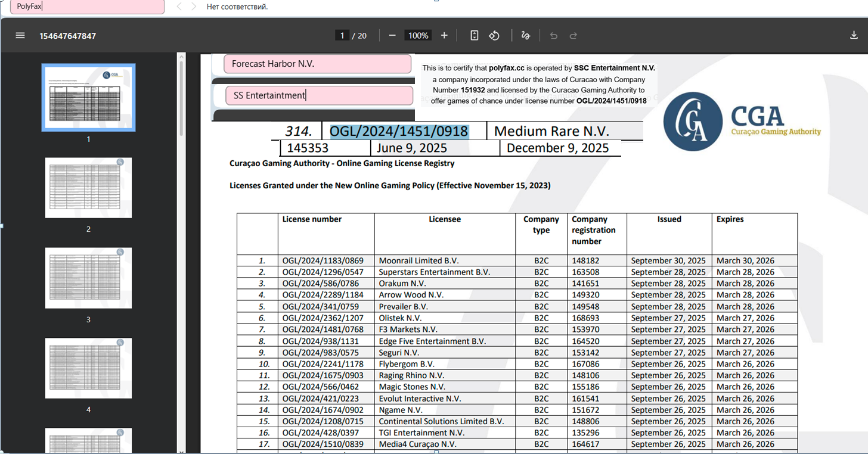
Task: Click the fit to page icon
Action: [475, 35]
